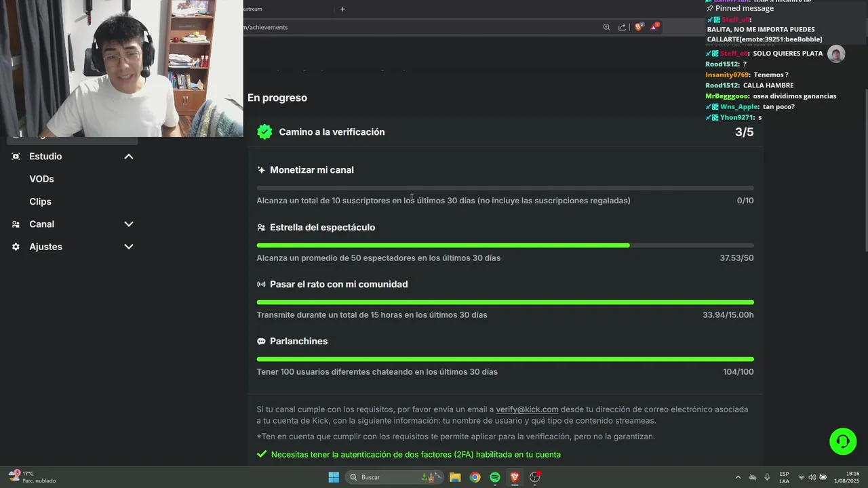Viewport: 868px width, 488px height.
Task: Collapse the Estudio menu chevron
Action: click(128, 157)
